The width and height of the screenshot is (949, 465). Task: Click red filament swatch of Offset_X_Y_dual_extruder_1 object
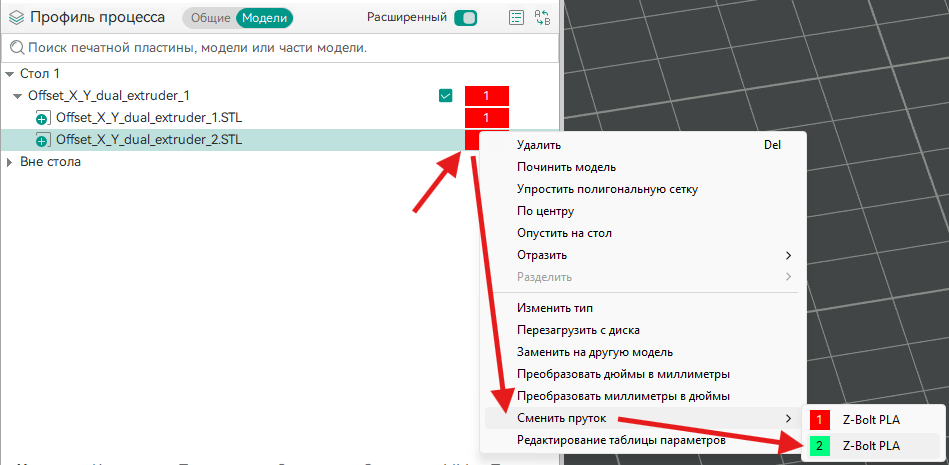point(487,96)
